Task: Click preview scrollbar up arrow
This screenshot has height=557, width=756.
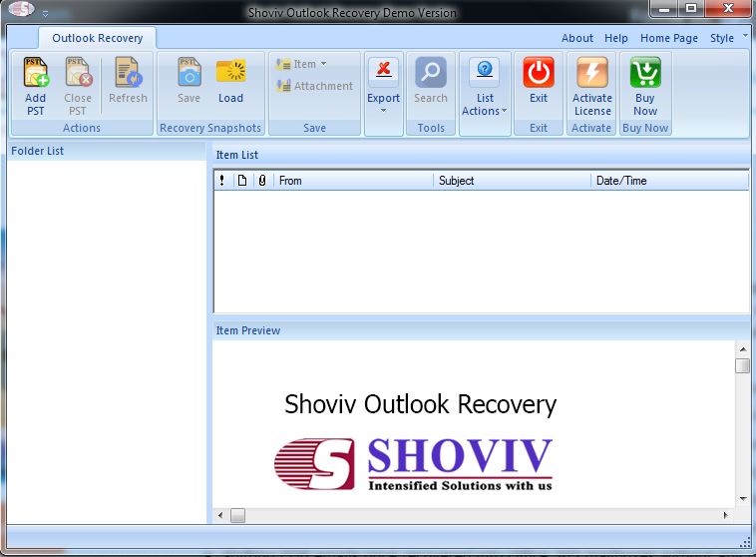Action: (743, 349)
